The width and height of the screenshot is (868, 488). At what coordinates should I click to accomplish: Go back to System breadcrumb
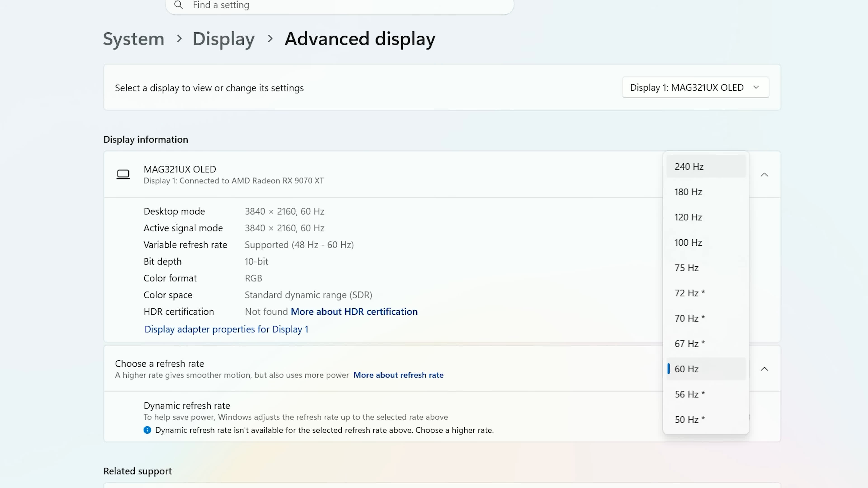click(x=133, y=39)
